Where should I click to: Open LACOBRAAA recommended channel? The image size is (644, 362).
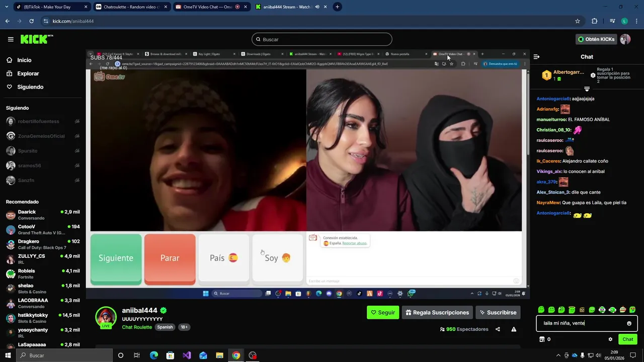(x=43, y=303)
